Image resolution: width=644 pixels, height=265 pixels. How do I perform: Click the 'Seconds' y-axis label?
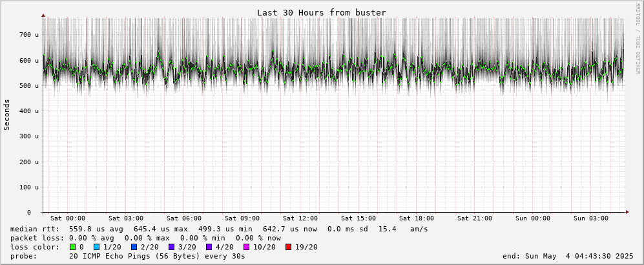tap(6, 114)
